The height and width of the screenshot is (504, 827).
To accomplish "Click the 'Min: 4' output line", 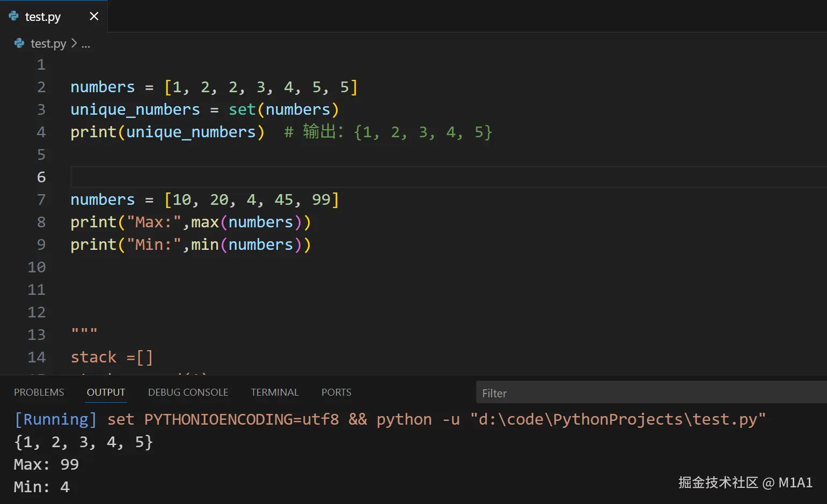I will click(42, 487).
